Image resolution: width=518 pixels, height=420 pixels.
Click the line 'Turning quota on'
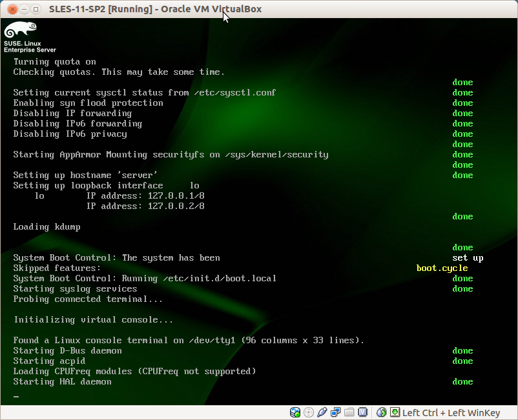click(54, 62)
